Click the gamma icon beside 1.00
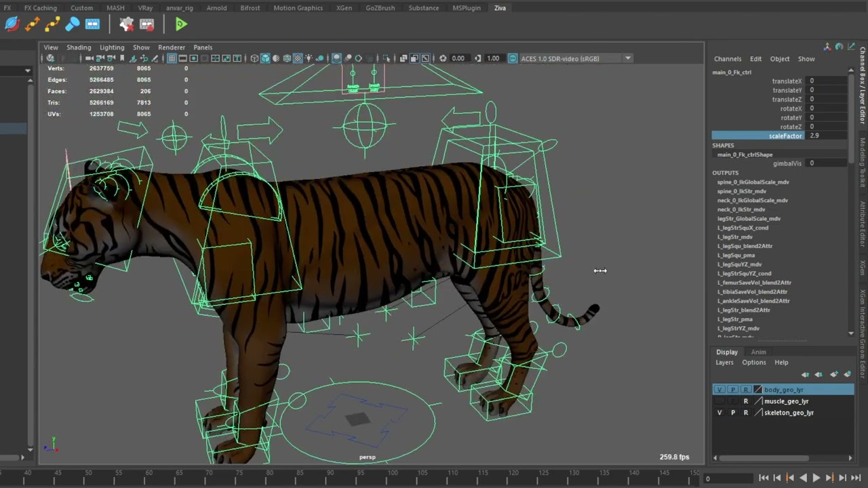 478,58
